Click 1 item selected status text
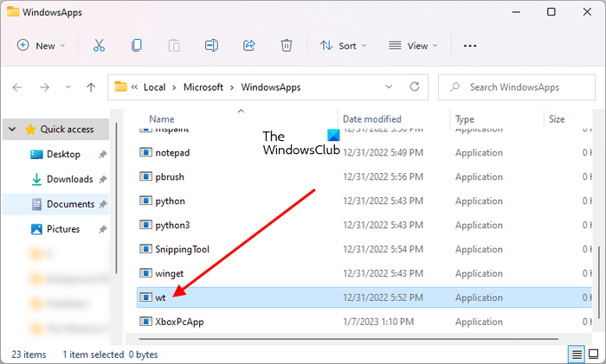Screen dimensions: 606x364 [x=93, y=354]
